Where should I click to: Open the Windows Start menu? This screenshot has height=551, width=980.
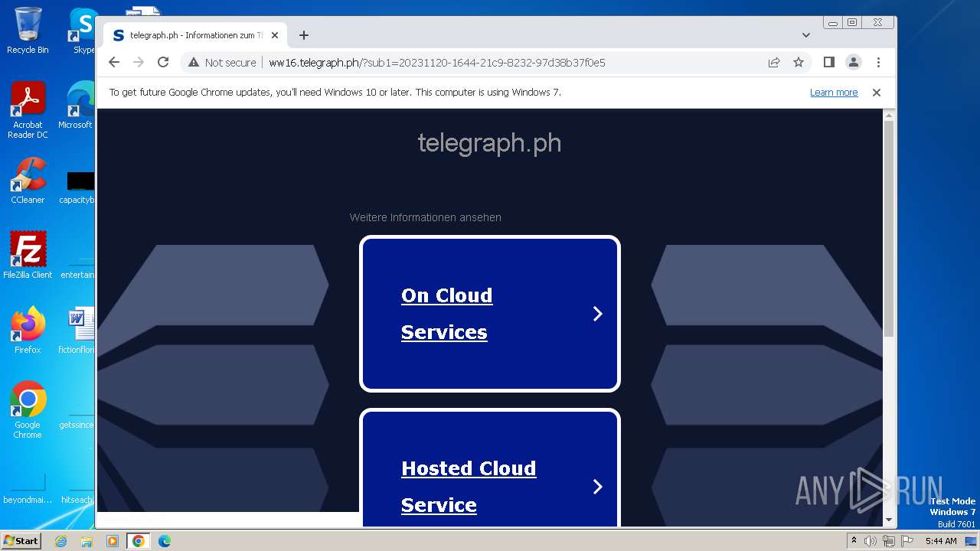pos(21,540)
